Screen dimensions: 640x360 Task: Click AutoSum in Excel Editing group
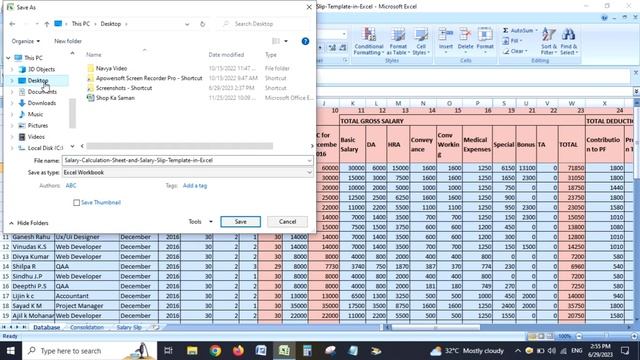pos(519,31)
